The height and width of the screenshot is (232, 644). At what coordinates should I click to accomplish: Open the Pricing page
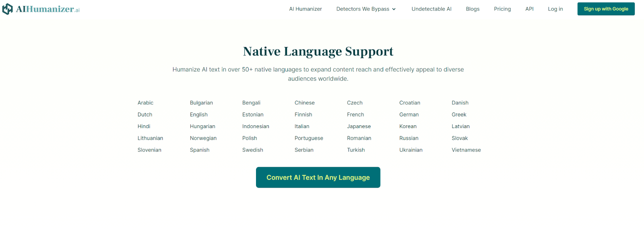(502, 9)
